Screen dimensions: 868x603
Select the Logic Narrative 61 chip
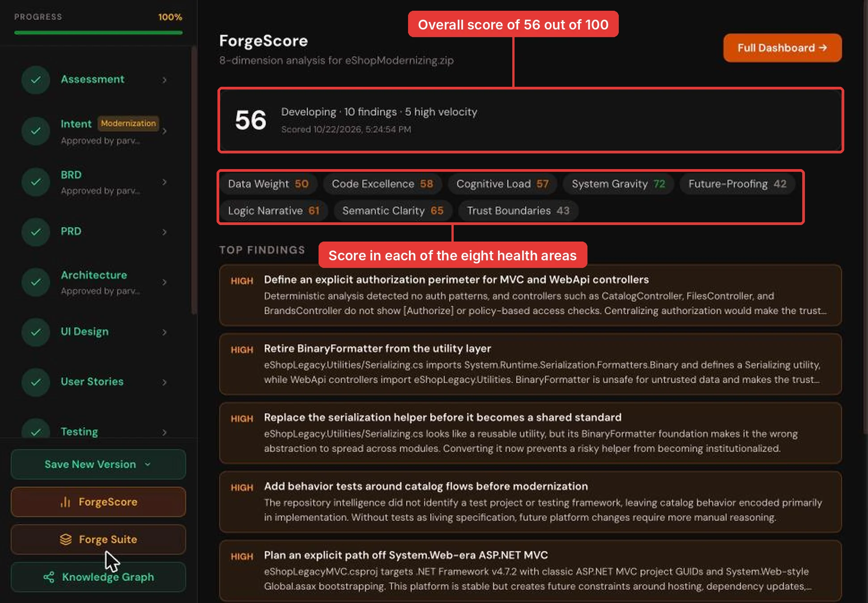(274, 211)
